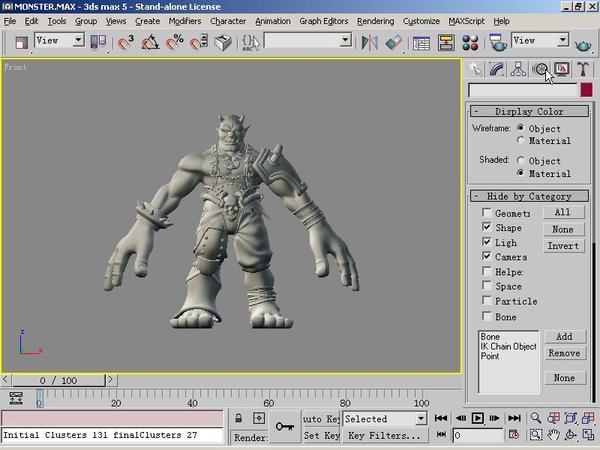
Task: Set Wireframe color to Material
Action: pyautogui.click(x=521, y=141)
